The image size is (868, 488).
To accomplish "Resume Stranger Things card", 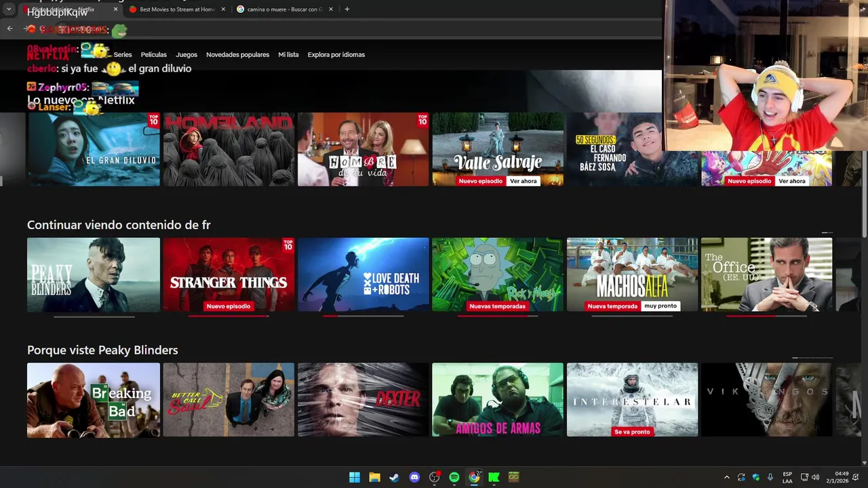I will [x=229, y=274].
